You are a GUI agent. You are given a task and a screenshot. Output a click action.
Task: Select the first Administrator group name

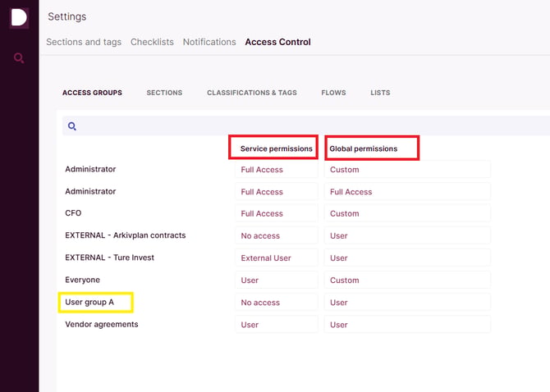click(90, 169)
